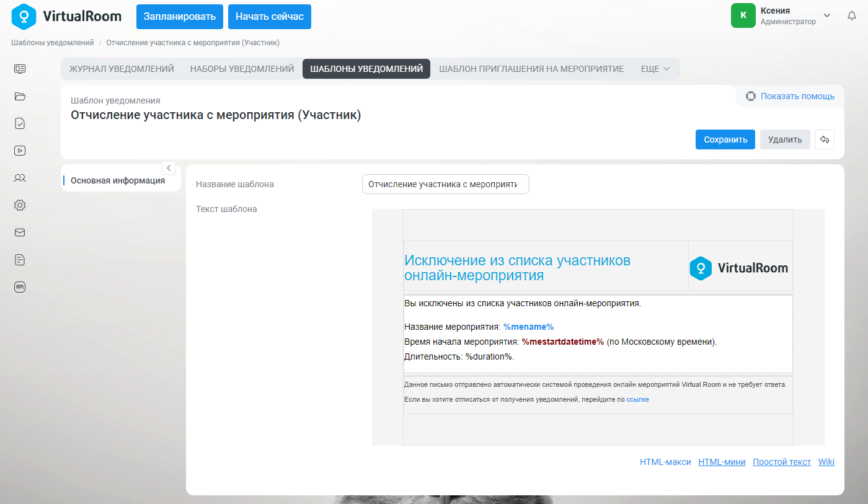
Task: Open the users group sidebar icon
Action: pos(20,178)
